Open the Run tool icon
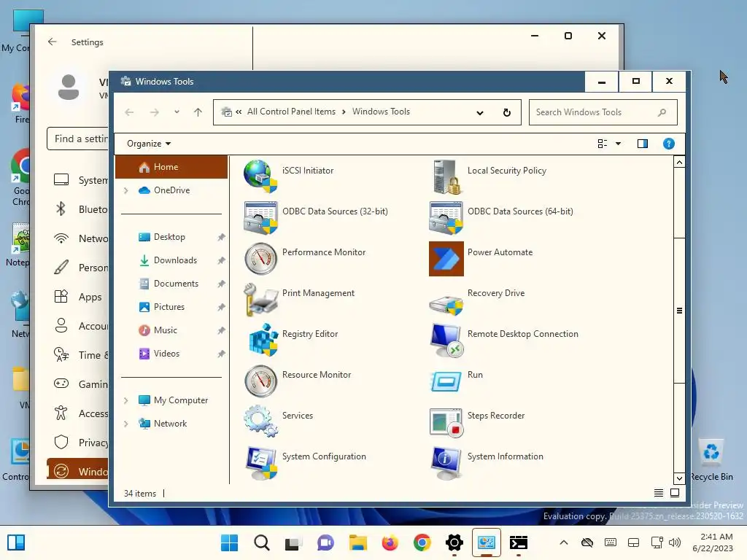This screenshot has height=560, width=747. (x=446, y=381)
